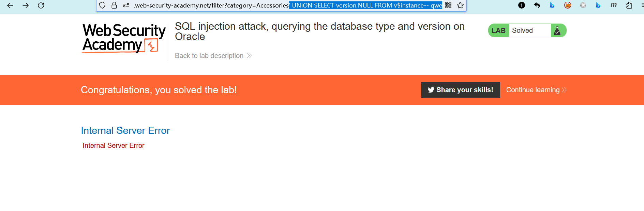View site security via the padlock icon
This screenshot has height=211, width=644.
(x=114, y=5)
